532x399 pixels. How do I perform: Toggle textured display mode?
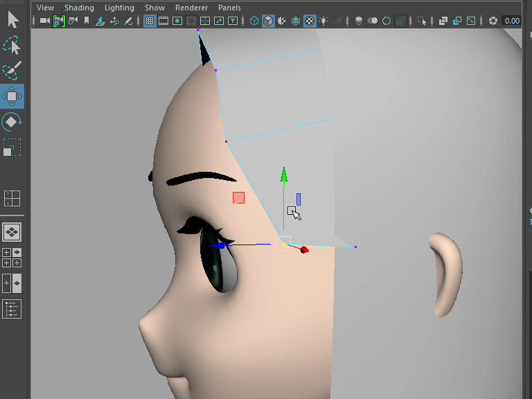[310, 21]
